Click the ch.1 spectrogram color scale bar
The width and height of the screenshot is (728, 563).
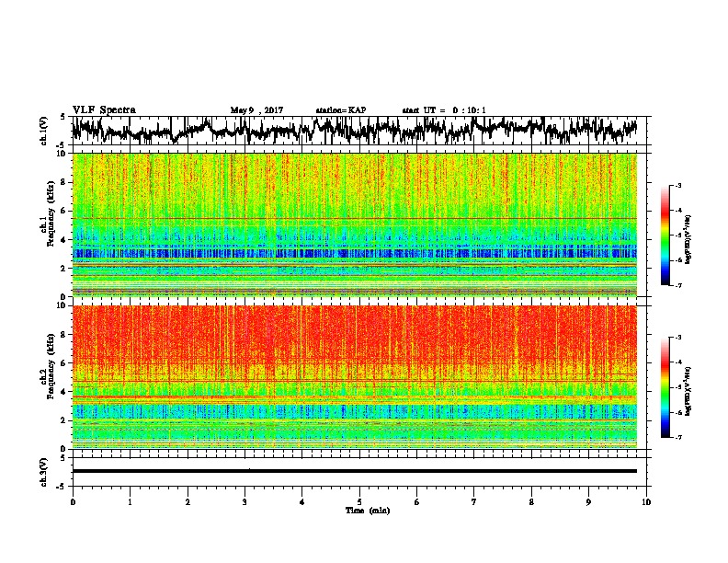[665, 236]
